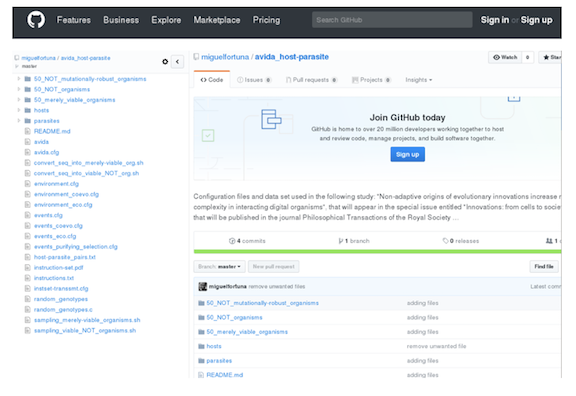The height and width of the screenshot is (396, 576).
Task: Open the Insights dropdown tab
Action: [x=419, y=80]
